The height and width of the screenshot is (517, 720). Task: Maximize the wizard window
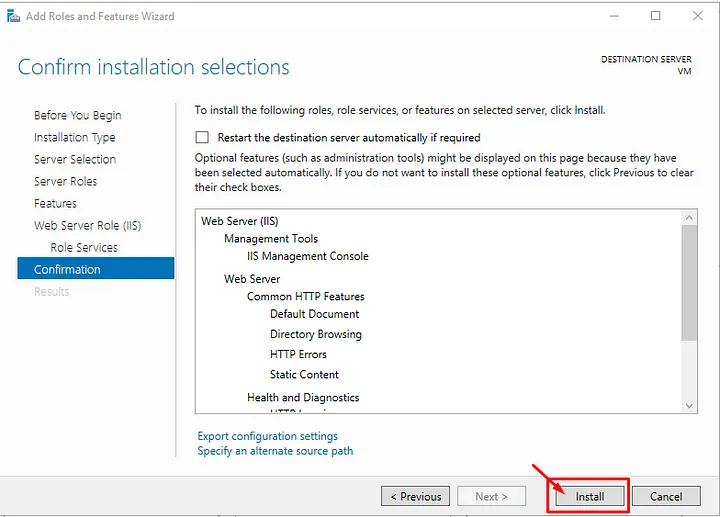pos(655,16)
